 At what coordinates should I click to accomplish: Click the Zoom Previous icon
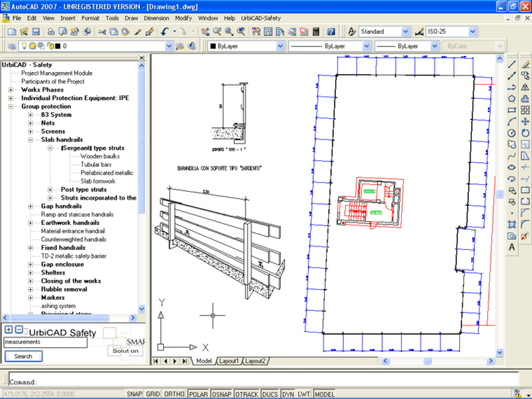click(241, 31)
